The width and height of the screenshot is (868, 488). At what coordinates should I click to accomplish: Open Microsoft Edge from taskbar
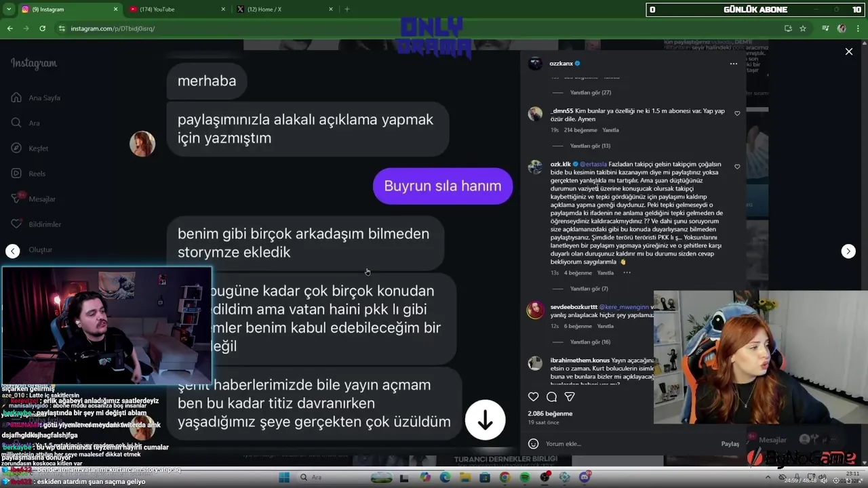click(445, 478)
